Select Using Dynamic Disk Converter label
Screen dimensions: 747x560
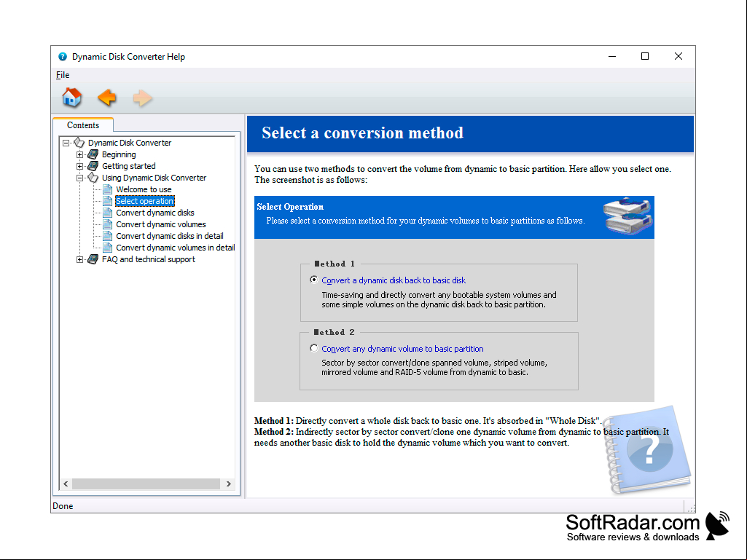[x=154, y=178]
